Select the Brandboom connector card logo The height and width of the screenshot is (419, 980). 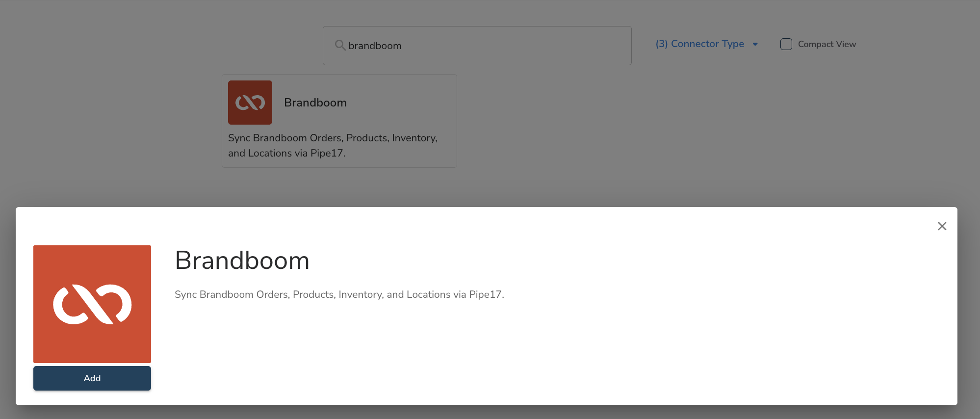tap(250, 103)
